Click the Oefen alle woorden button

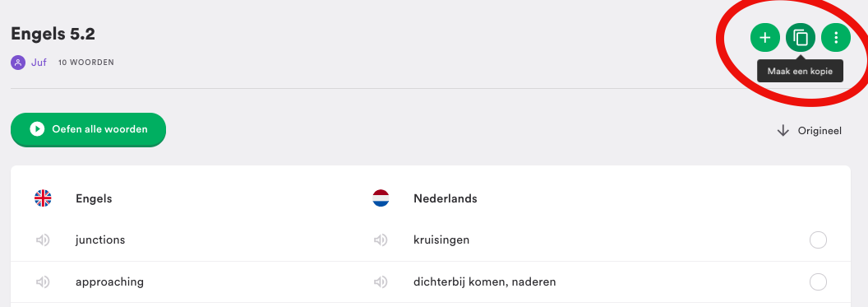point(88,130)
